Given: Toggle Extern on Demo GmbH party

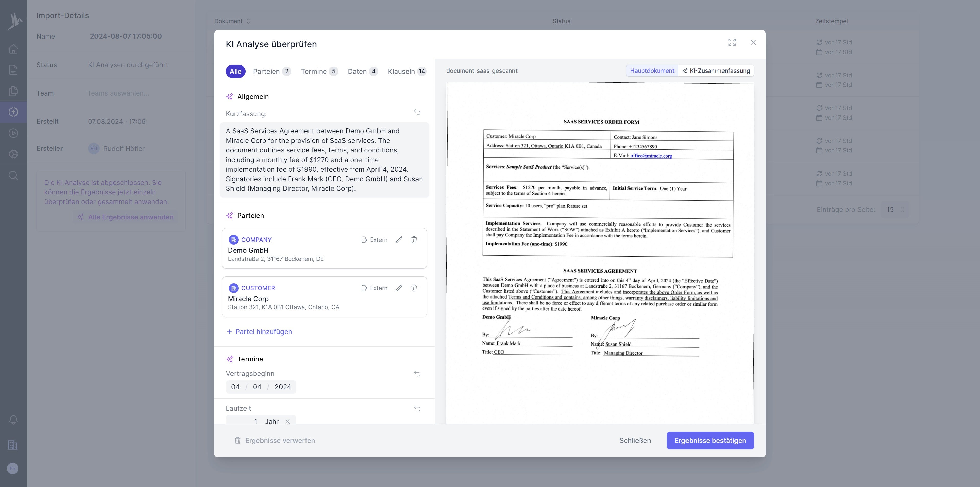Looking at the screenshot, I should [x=374, y=240].
